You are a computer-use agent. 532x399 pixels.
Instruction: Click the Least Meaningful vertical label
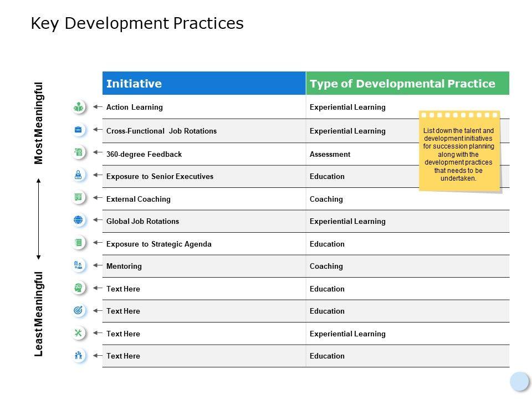coord(39,314)
